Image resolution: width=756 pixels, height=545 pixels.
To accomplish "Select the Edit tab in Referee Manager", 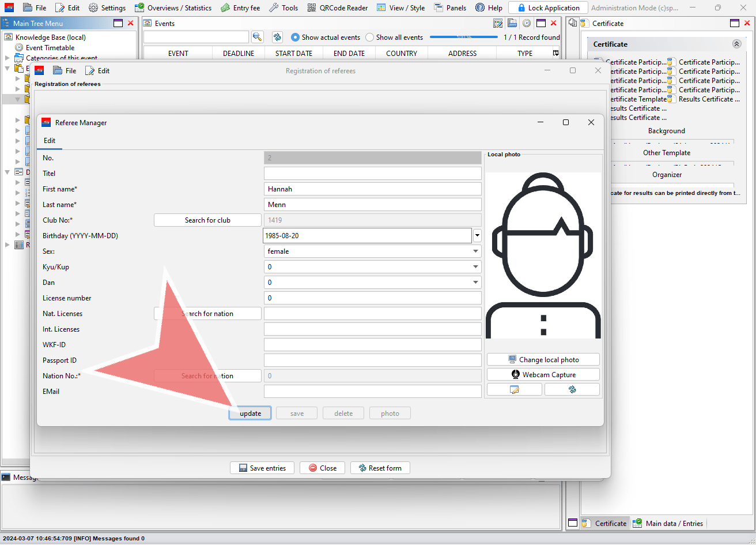I will (x=50, y=141).
